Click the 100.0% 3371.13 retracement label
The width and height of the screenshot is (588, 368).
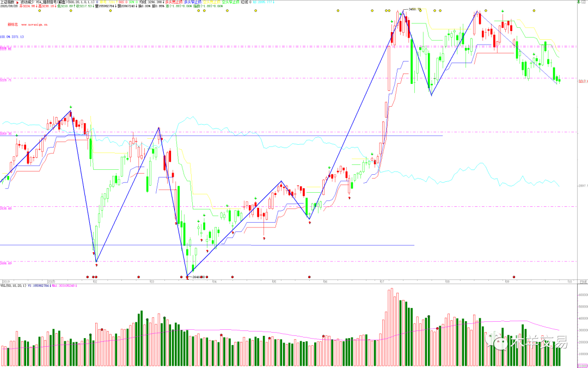click(x=12, y=37)
